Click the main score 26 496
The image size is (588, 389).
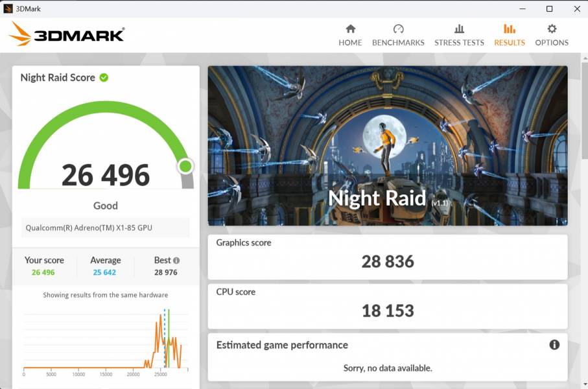106,175
